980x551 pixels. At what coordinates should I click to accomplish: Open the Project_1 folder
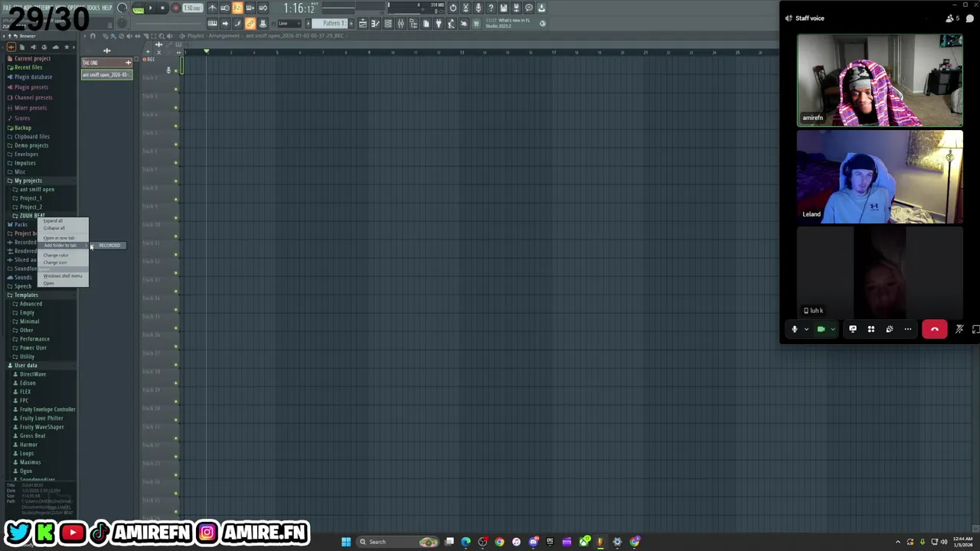[x=31, y=198]
